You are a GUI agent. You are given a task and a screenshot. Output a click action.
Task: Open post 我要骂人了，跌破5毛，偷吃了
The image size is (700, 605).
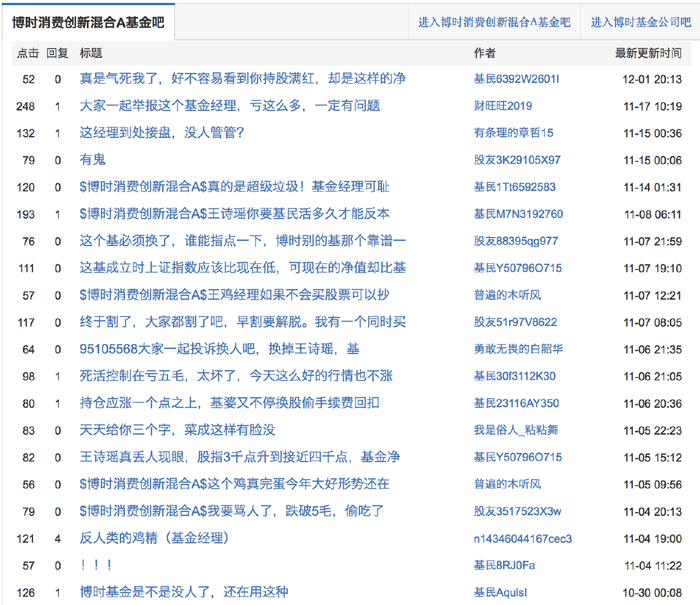pyautogui.click(x=231, y=511)
